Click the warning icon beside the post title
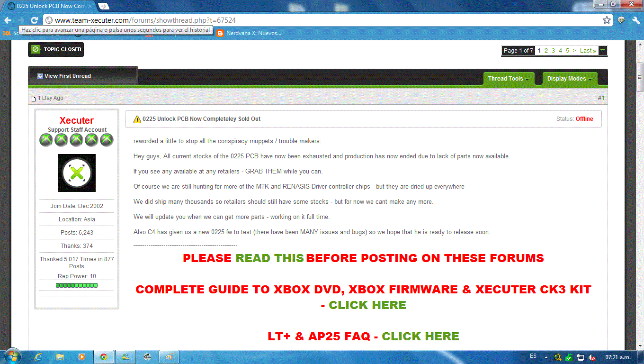 click(x=137, y=119)
